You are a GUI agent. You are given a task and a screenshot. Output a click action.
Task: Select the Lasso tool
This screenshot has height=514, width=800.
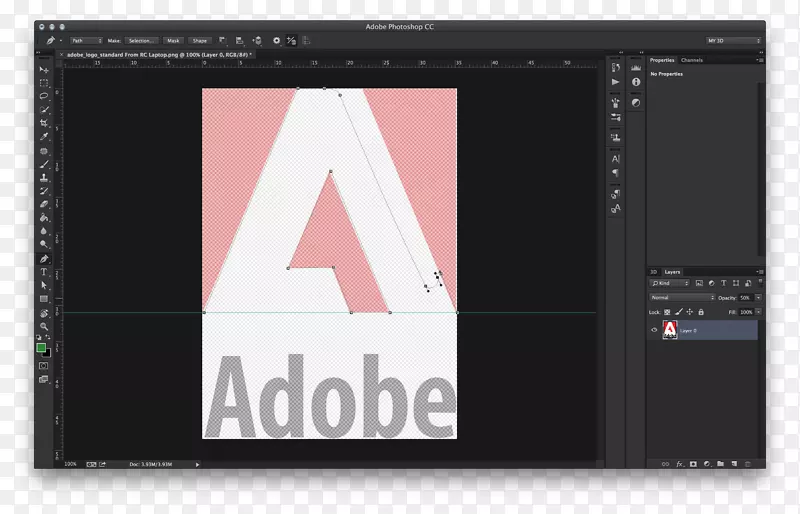click(44, 96)
